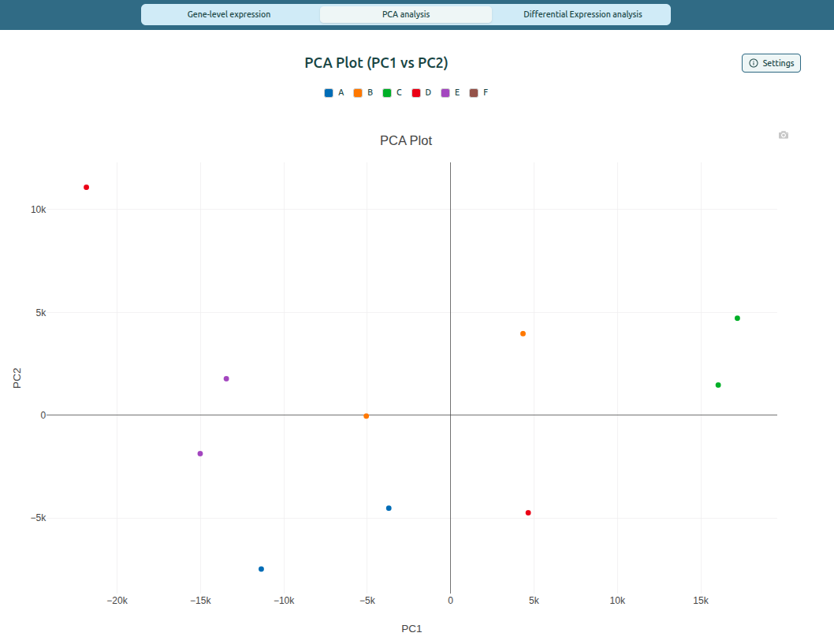Screen dimensions: 834x644
Task: Click the green point at far right
Action: (736, 318)
